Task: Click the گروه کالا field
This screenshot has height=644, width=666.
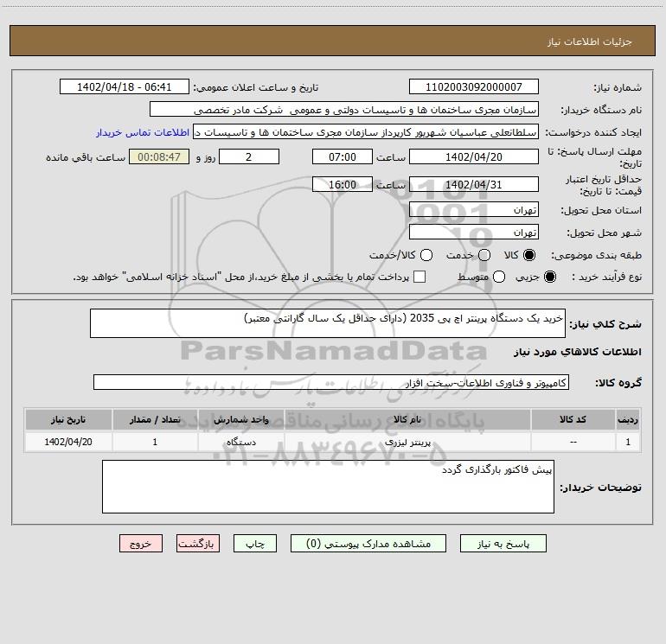Action: pyautogui.click(x=331, y=382)
